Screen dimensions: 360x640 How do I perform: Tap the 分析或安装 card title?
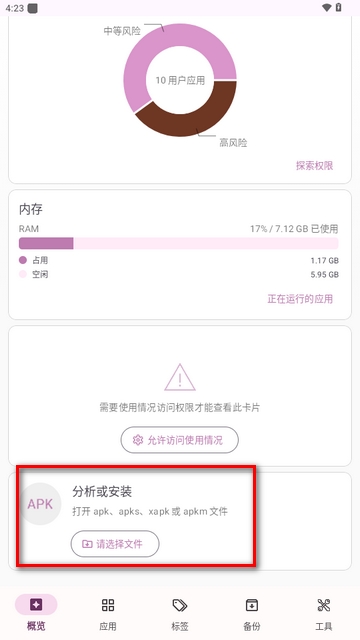coord(102,492)
